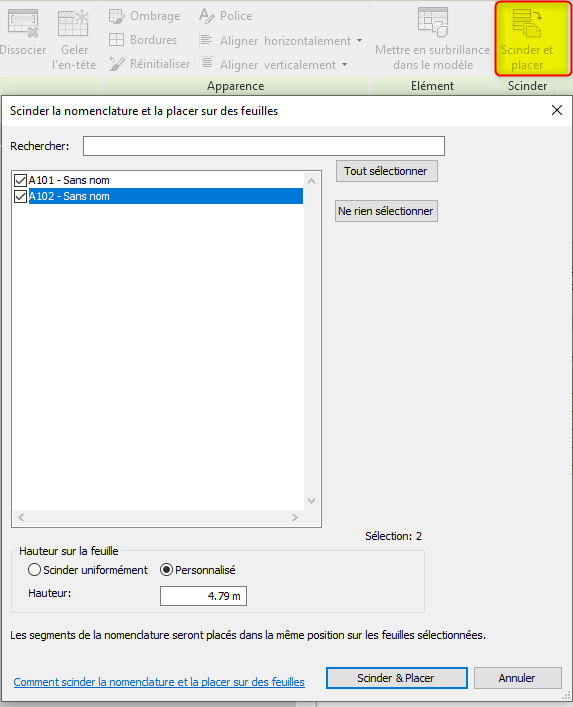The image size is (573, 707).
Task: Click Mettre en surbrillance dans le modèle
Action: (x=432, y=39)
